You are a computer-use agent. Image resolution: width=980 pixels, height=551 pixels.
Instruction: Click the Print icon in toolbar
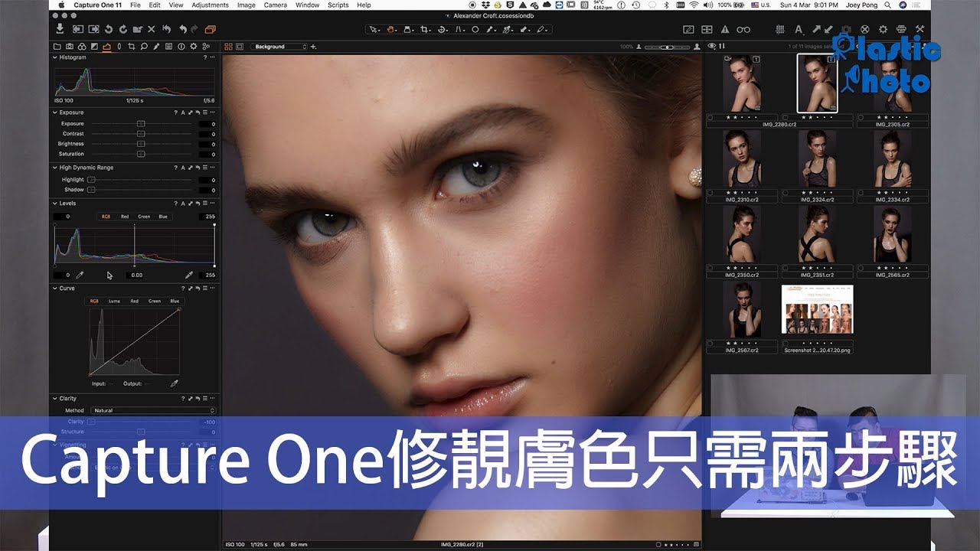coord(901,30)
